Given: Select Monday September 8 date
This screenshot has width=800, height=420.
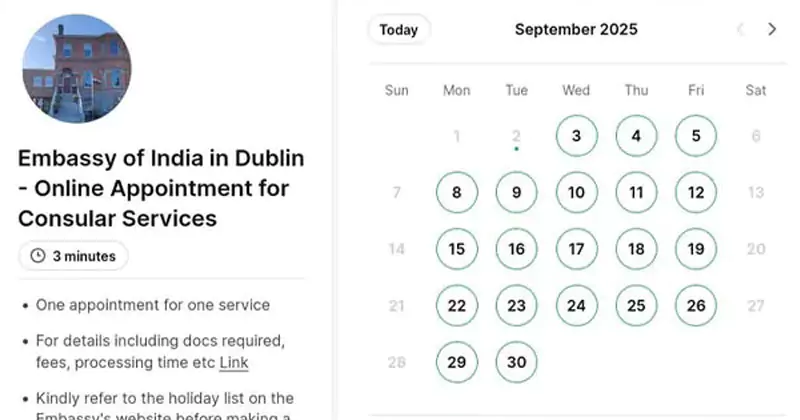Looking at the screenshot, I should (457, 193).
